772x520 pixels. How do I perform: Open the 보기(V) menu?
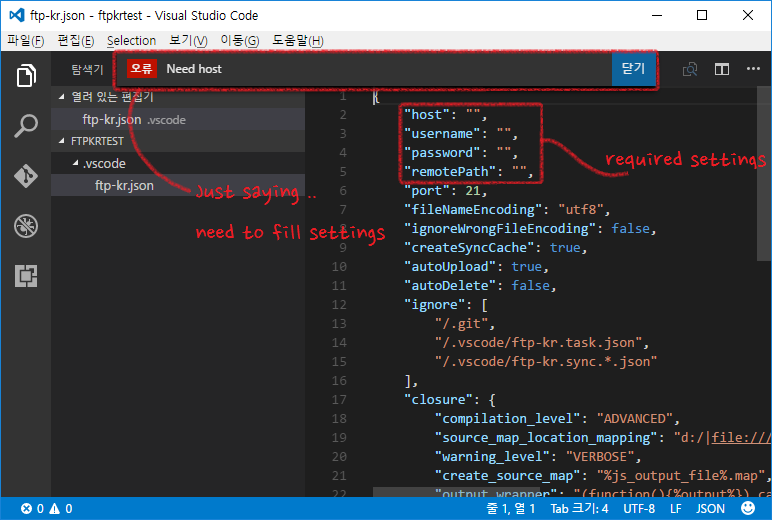[188, 40]
